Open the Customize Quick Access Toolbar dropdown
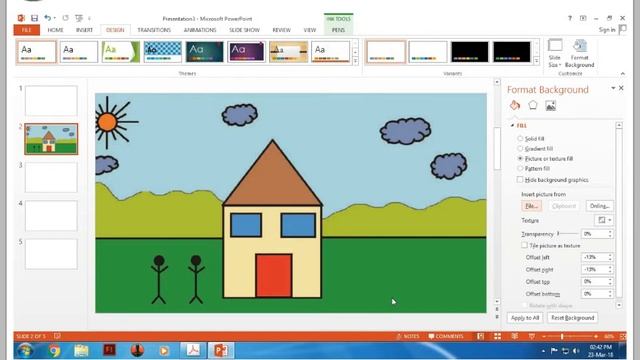640x360 pixels. [x=89, y=18]
